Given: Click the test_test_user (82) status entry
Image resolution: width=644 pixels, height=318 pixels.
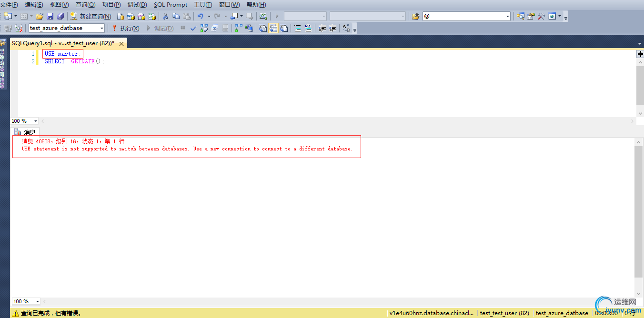Looking at the screenshot, I should pyautogui.click(x=504, y=313).
